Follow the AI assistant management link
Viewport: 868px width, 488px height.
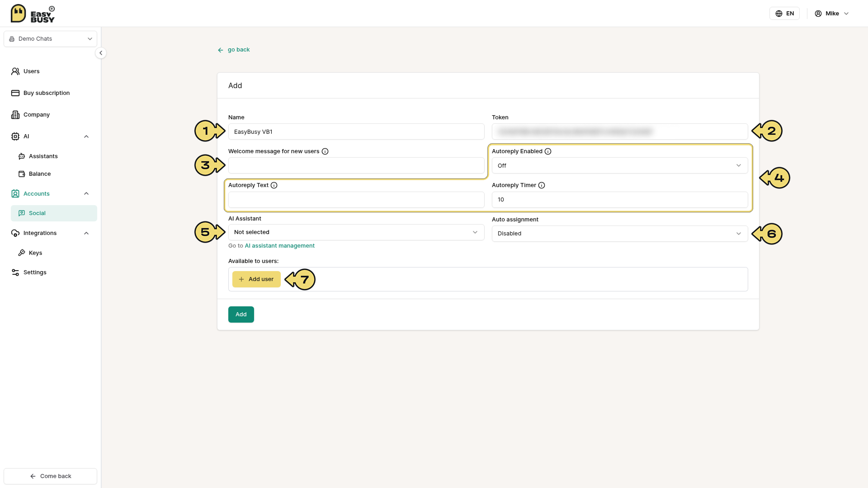(279, 246)
